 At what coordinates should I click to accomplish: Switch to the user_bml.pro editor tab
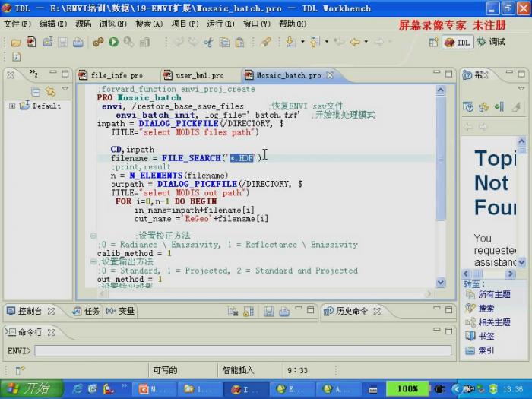tap(199, 76)
